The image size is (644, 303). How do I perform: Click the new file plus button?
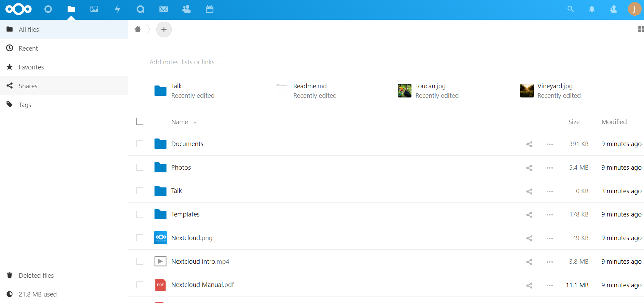(x=164, y=29)
